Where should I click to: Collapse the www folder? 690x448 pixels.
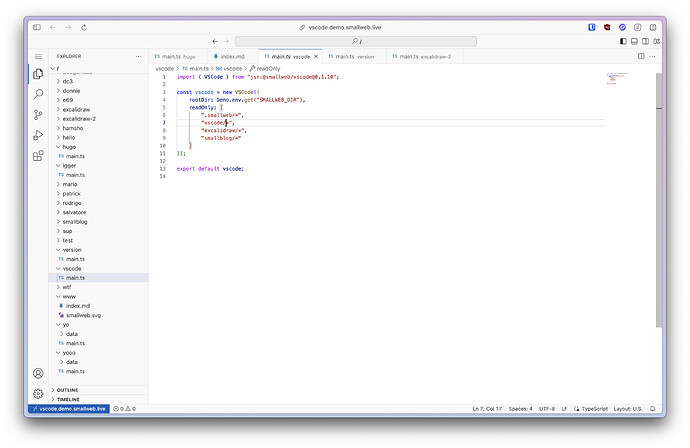[99, 297]
